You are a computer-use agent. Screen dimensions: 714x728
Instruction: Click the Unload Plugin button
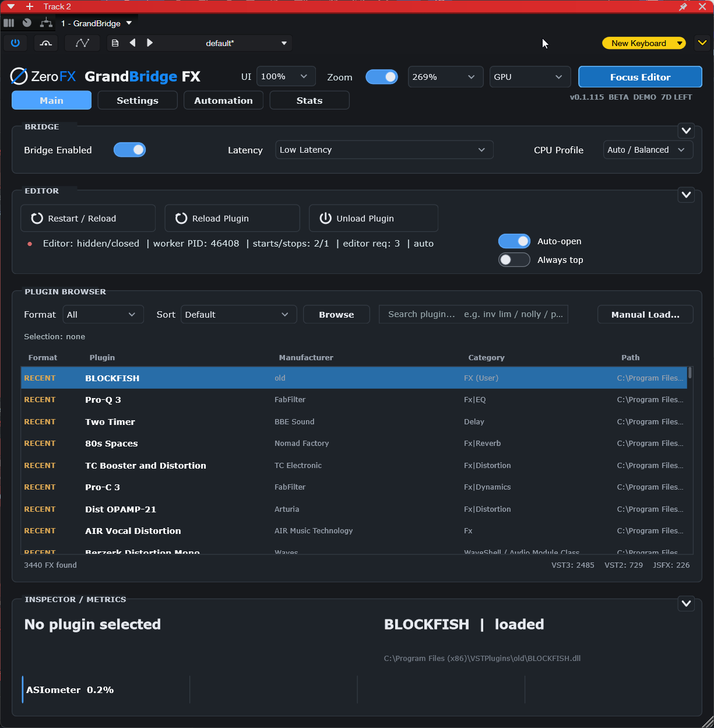(x=373, y=218)
